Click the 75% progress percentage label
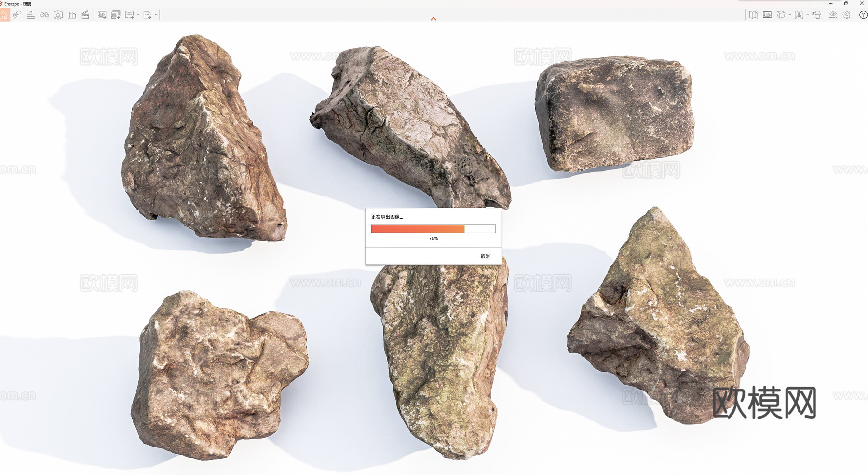The width and height of the screenshot is (868, 475). click(x=434, y=238)
